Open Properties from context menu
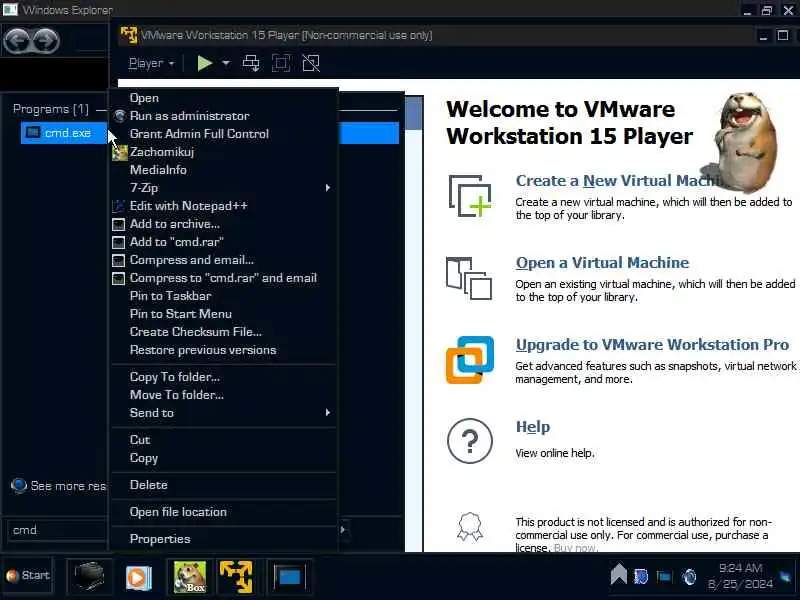This screenshot has height=600, width=800. point(224,539)
